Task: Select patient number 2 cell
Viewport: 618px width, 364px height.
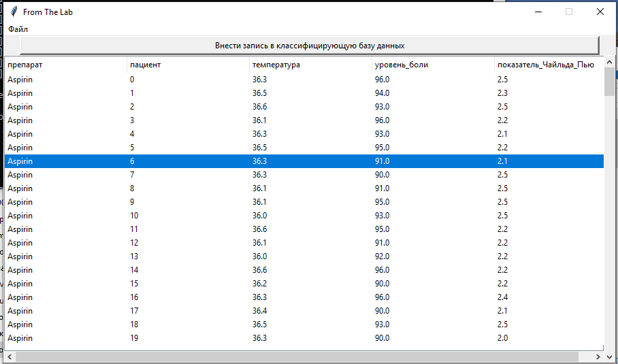Action: pos(132,107)
